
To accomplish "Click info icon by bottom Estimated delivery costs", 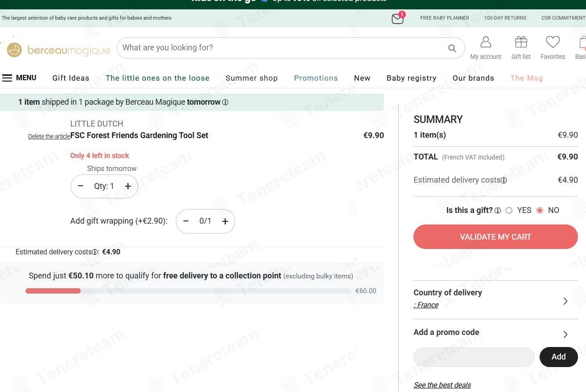I will click(x=95, y=252).
